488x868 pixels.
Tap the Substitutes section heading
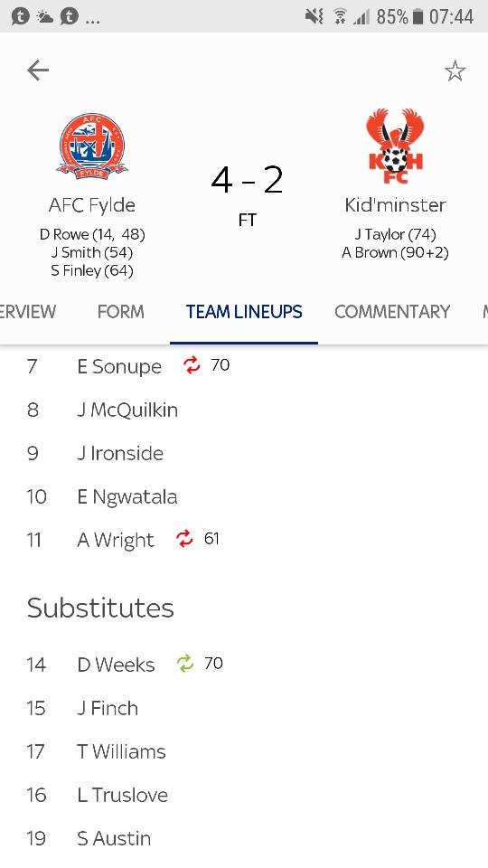tap(100, 608)
